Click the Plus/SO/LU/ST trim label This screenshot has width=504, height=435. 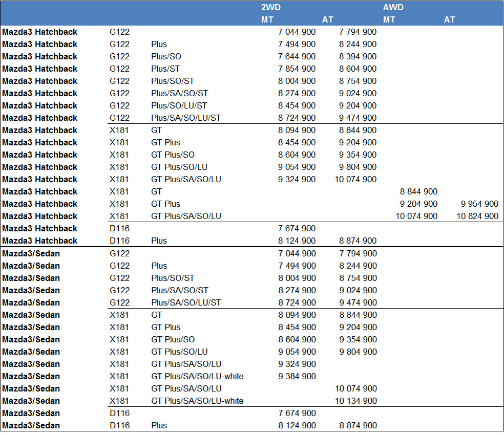[x=179, y=106]
